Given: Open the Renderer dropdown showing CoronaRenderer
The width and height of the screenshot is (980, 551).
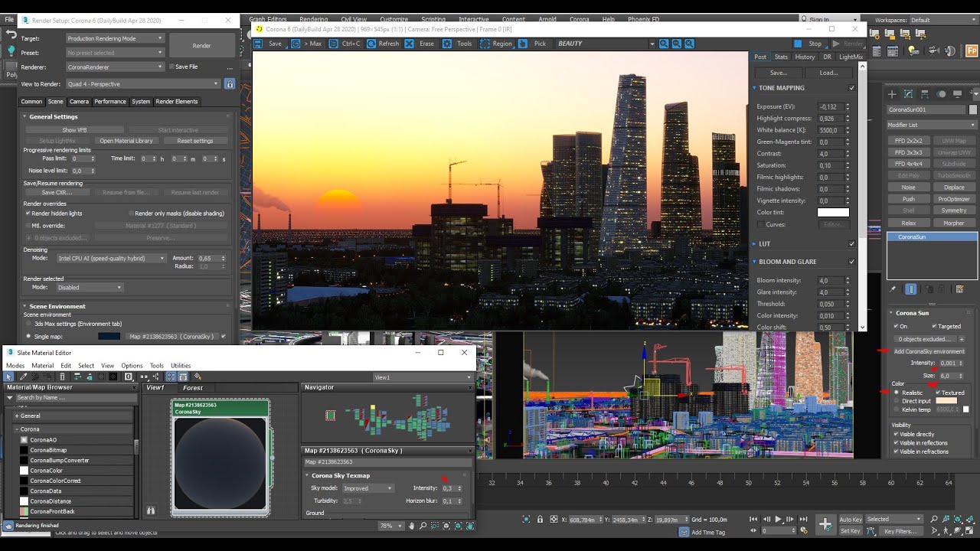Looking at the screenshot, I should [115, 67].
